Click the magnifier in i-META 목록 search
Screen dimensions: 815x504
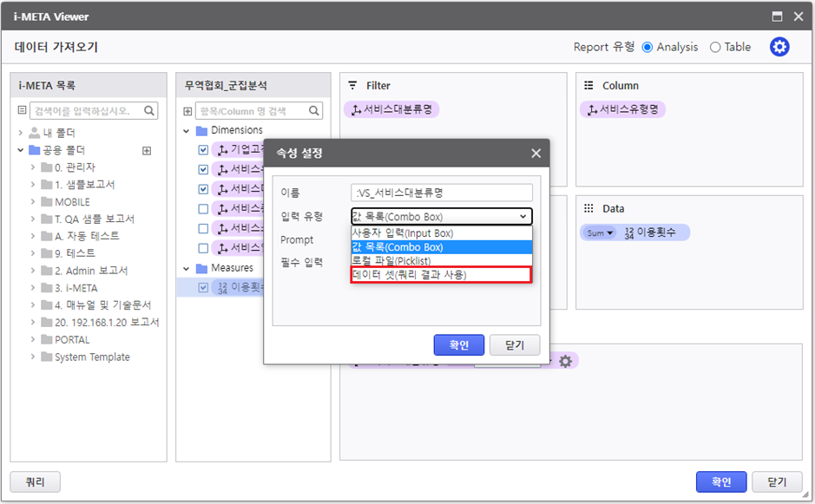[x=149, y=111]
